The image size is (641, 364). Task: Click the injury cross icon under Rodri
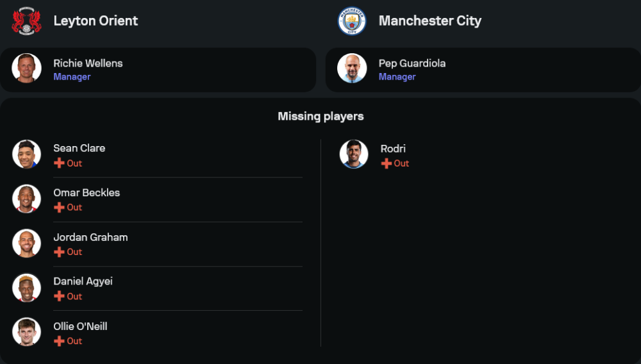coord(386,163)
